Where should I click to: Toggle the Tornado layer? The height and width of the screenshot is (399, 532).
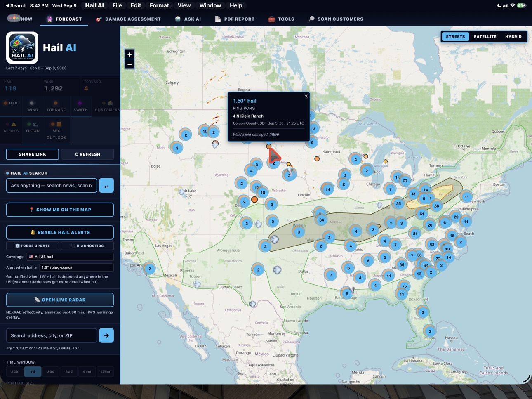coord(56,106)
